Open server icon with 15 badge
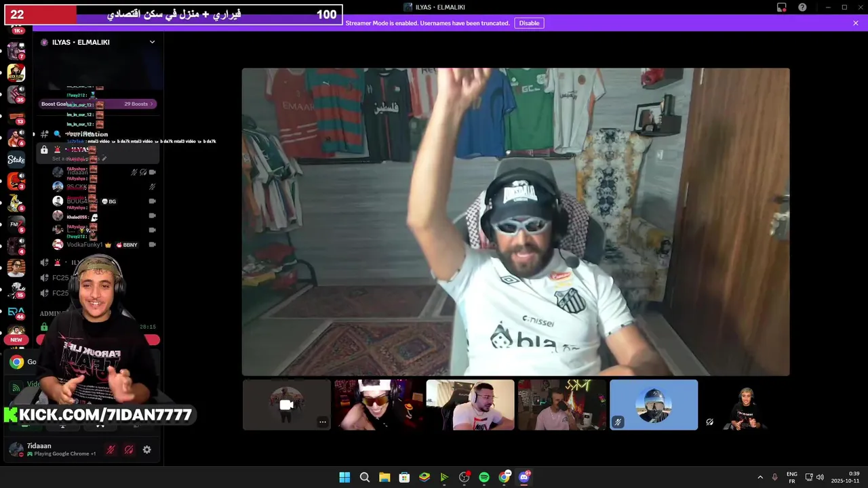868x488 pixels. (16, 290)
